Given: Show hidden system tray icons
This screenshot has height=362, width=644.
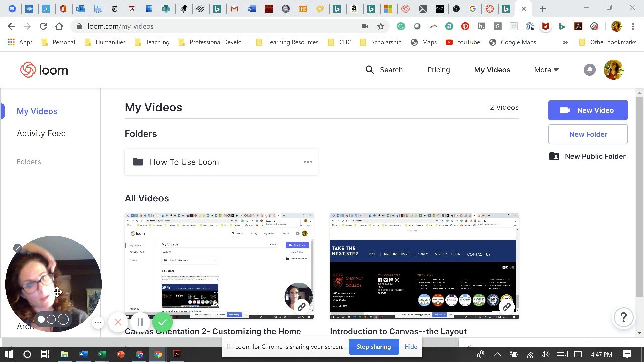Looking at the screenshot, I should click(x=497, y=354).
